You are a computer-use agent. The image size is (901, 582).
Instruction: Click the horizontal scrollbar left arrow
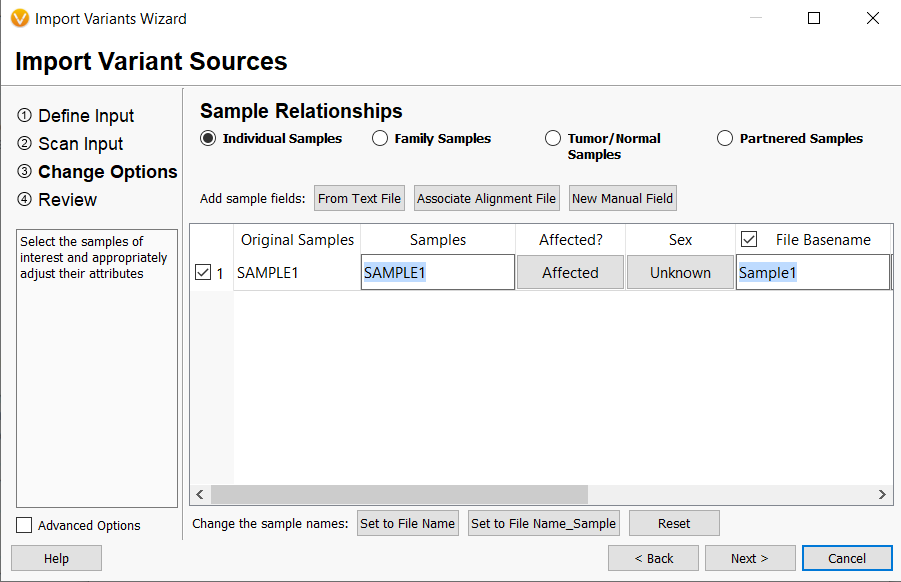click(199, 494)
